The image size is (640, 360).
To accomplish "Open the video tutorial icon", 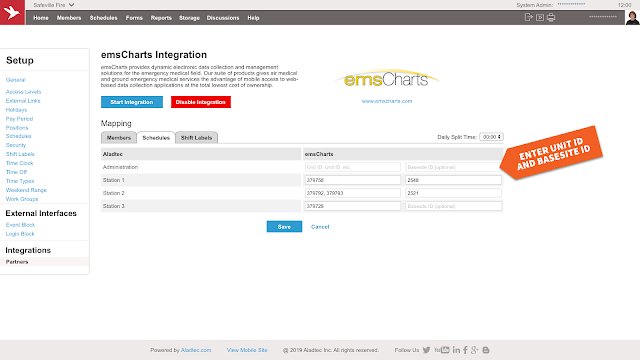I will (540, 18).
